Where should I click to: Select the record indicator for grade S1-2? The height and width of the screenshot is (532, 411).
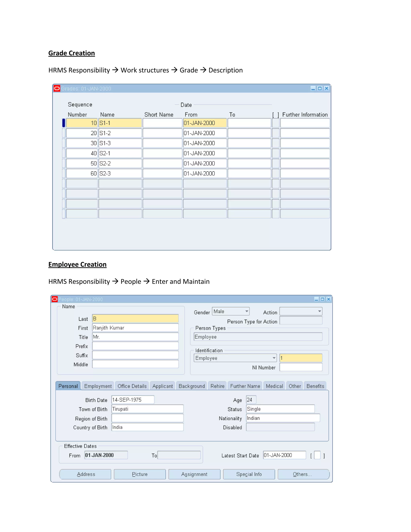coord(64,133)
